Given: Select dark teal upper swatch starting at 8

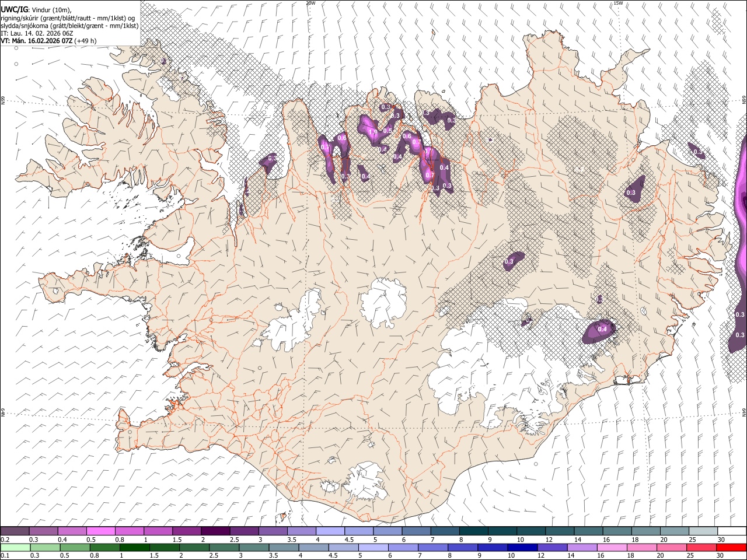Looking at the screenshot, I should pos(473,531).
